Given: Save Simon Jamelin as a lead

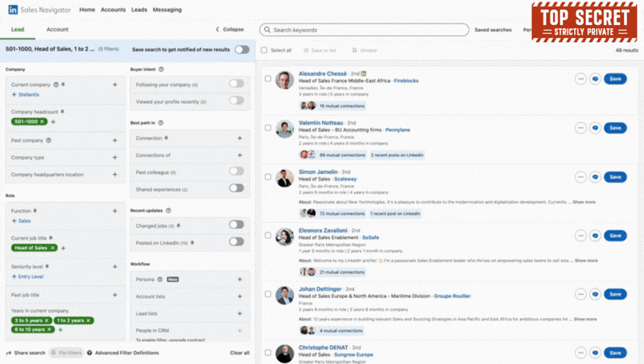Looking at the screenshot, I should 615,177.
